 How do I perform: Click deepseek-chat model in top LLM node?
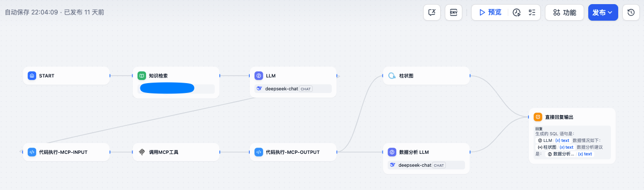pos(281,89)
